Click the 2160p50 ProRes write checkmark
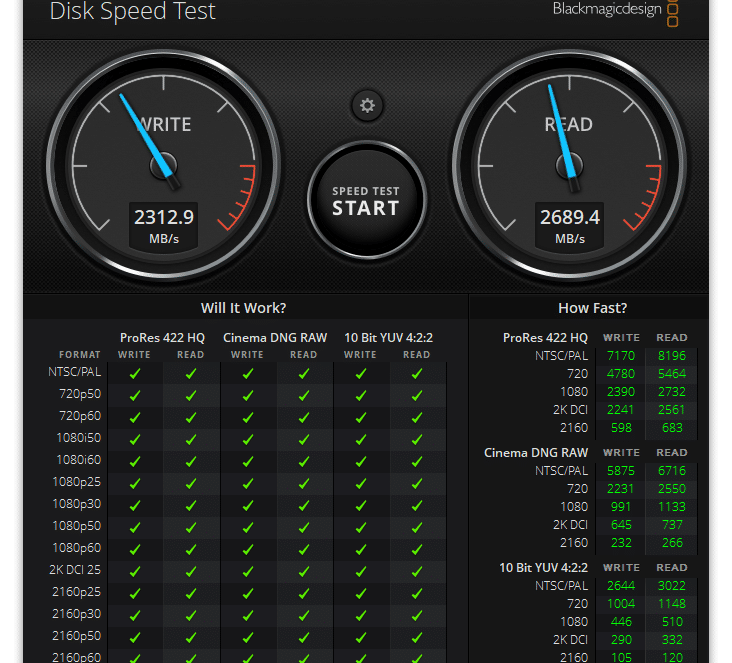This screenshot has height=663, width=732. 135,637
